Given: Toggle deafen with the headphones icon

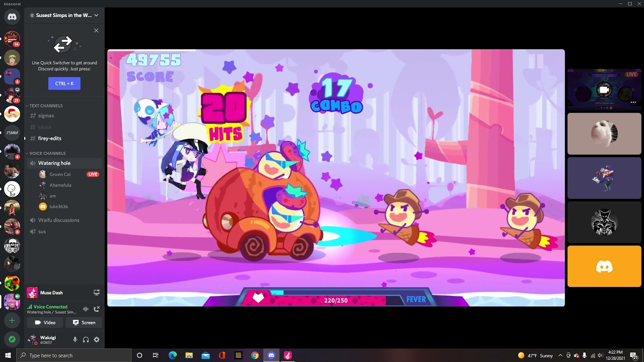Looking at the screenshot, I should tap(86, 340).
